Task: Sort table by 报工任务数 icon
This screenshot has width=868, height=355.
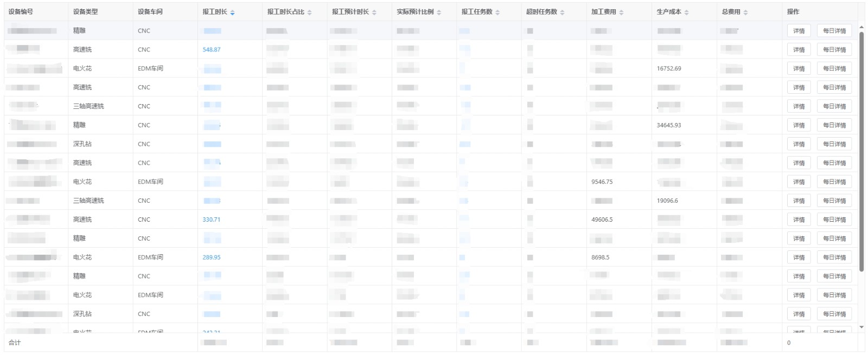Action: point(497,12)
